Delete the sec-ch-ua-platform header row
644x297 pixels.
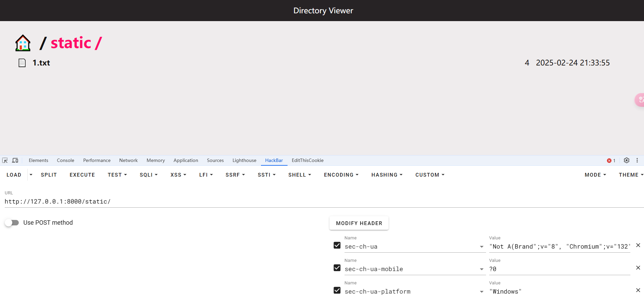tap(638, 290)
